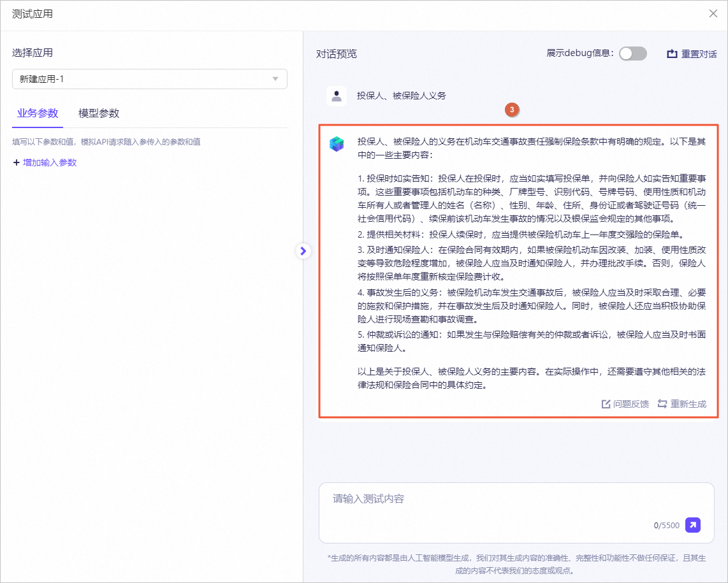Click answer item 4. 事故发生后的义务
728x583 pixels.
coord(532,306)
